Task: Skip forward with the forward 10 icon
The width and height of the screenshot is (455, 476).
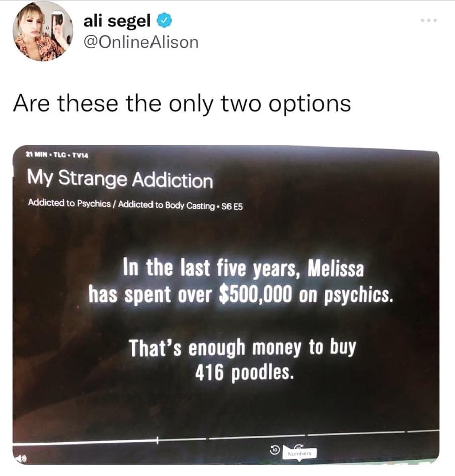Action: tap(299, 446)
